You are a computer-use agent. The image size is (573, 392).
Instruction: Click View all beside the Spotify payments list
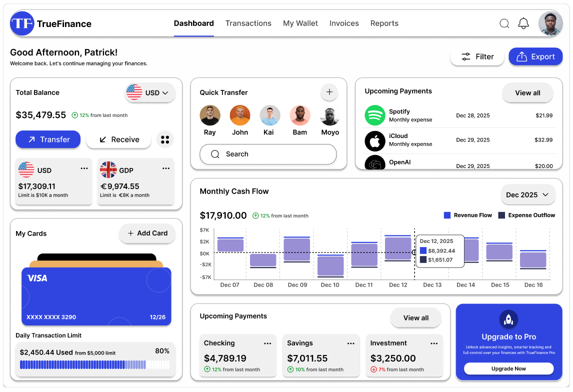pyautogui.click(x=527, y=93)
